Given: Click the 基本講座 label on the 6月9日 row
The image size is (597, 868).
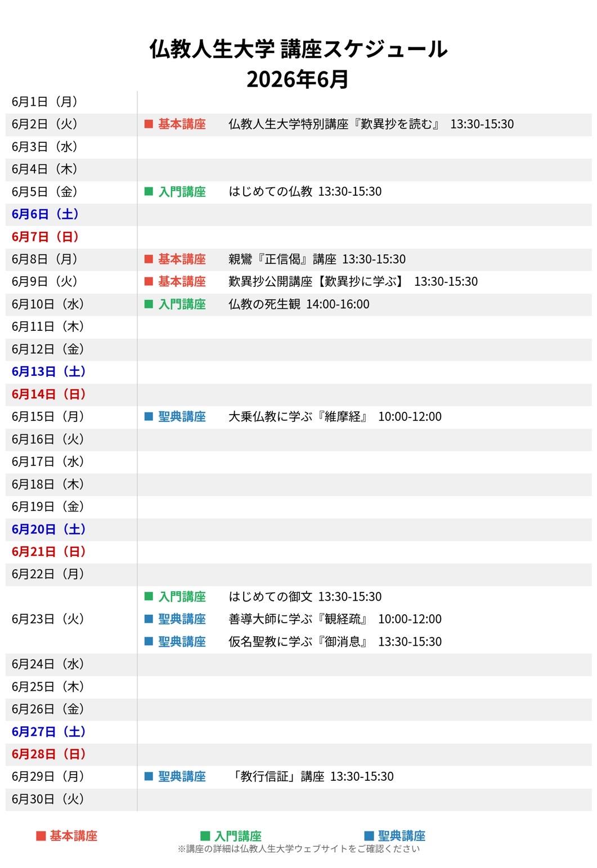Looking at the screenshot, I should (x=182, y=282).
